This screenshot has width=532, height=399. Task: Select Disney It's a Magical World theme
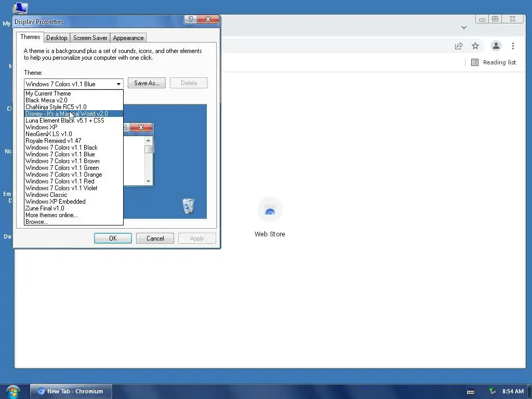[x=74, y=114]
